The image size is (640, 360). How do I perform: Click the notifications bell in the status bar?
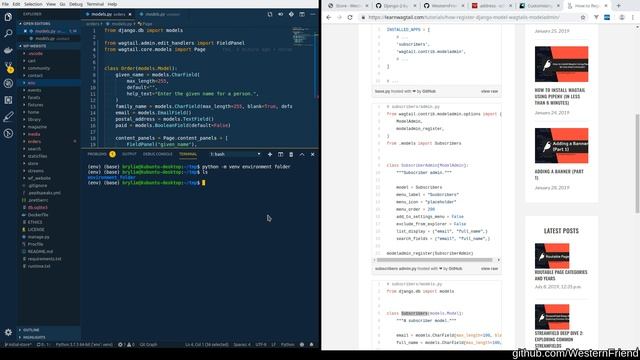tap(312, 344)
